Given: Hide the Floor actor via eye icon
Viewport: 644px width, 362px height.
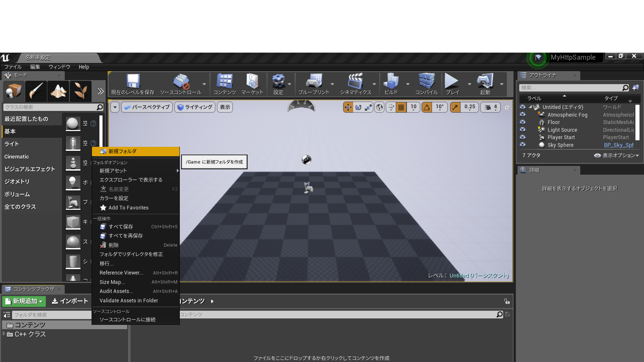Looking at the screenshot, I should coord(522,122).
